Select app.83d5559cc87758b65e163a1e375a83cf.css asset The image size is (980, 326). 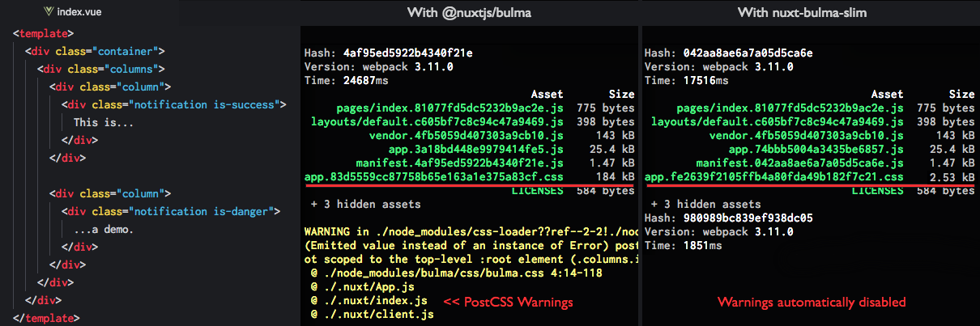[433, 176]
